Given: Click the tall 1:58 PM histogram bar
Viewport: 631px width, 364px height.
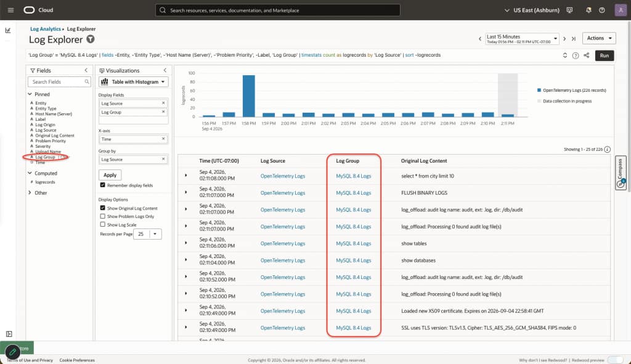Looking at the screenshot, I should [249, 95].
